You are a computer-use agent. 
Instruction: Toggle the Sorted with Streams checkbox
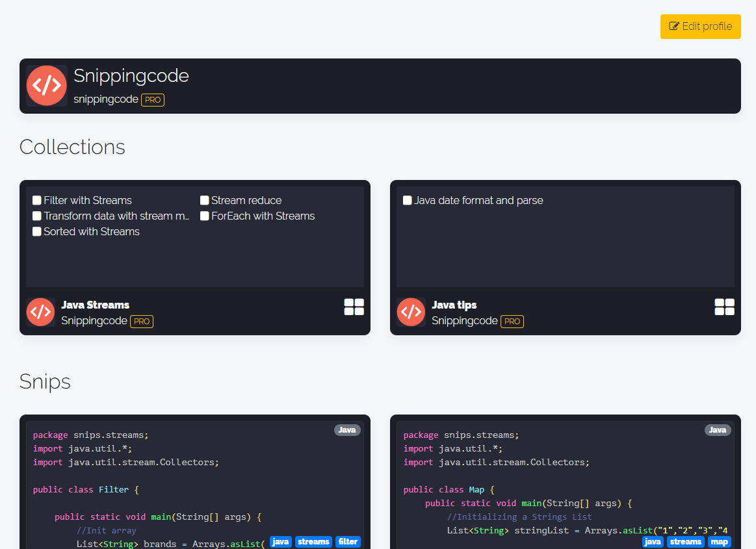36,231
